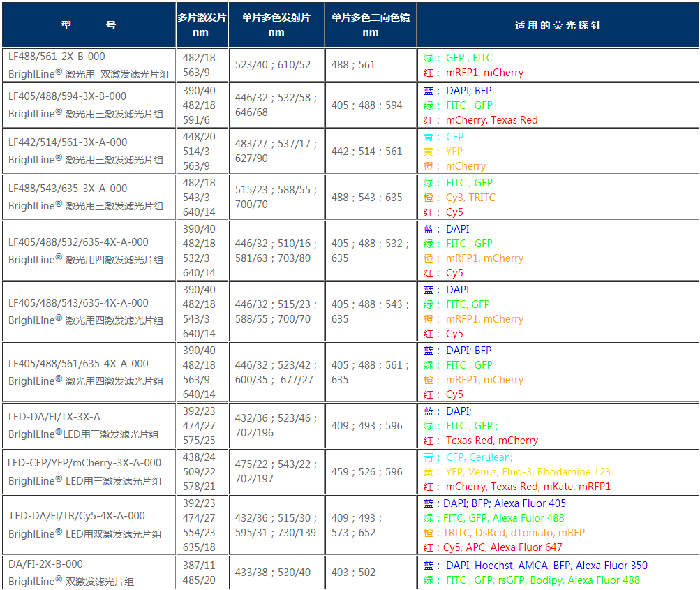Image resolution: width=700 pixels, height=590 pixels.
Task: Click excitation value 554/23
Action: (x=199, y=533)
